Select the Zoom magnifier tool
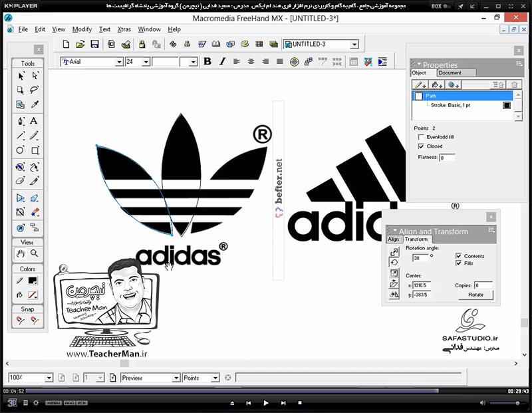Image resolution: width=532 pixels, height=413 pixels. click(x=35, y=253)
